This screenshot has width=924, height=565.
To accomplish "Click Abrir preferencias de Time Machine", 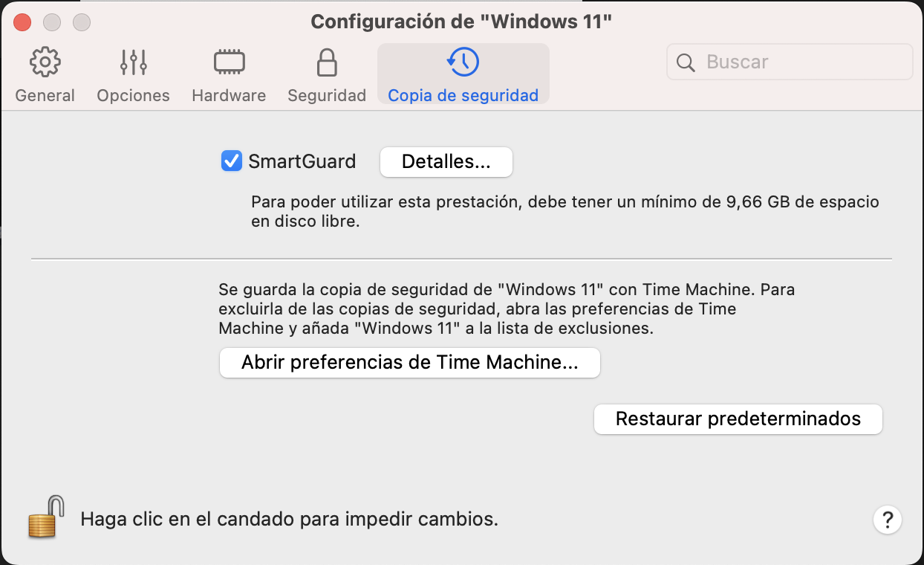I will click(x=409, y=363).
